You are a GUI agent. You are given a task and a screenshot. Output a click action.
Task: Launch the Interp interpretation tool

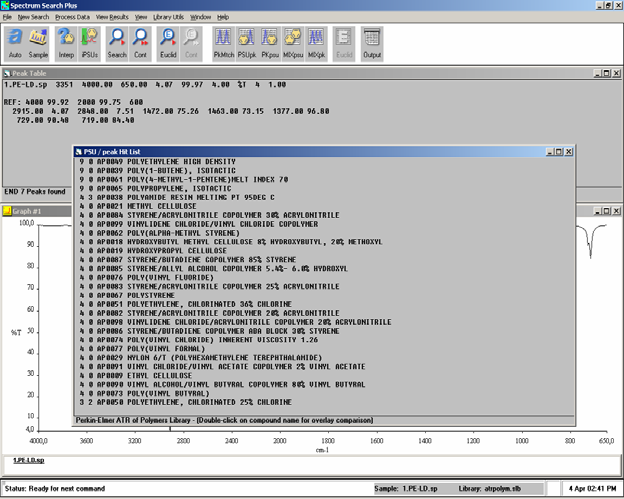tap(66, 44)
